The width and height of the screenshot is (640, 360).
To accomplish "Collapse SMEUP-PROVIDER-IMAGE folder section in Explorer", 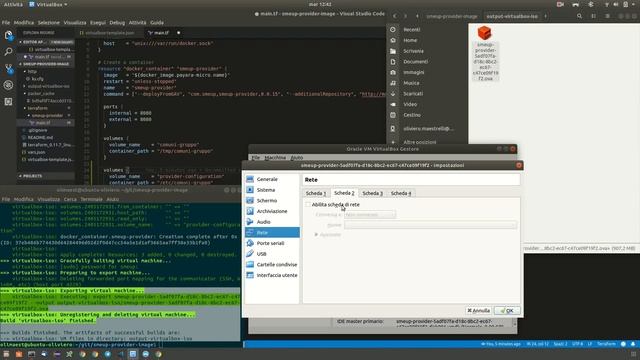I will click(x=46, y=64).
